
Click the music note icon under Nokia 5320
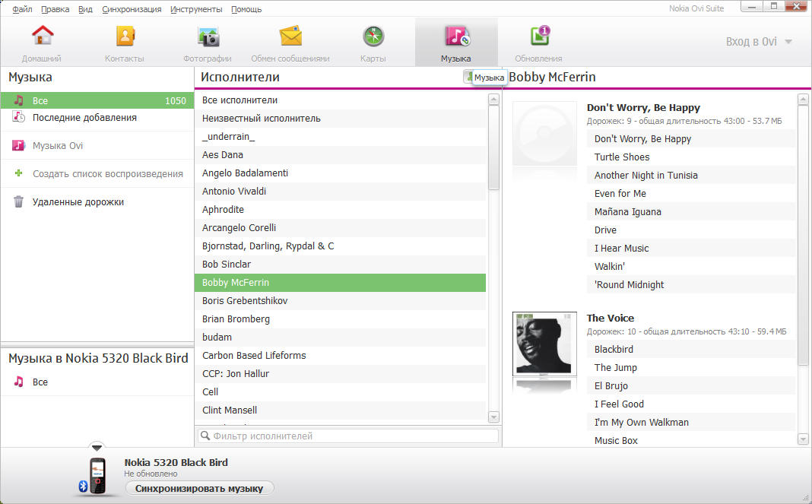pyautogui.click(x=19, y=382)
